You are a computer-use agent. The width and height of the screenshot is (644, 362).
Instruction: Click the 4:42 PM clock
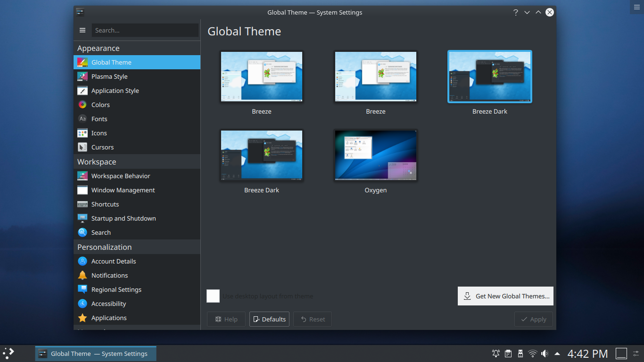(587, 354)
